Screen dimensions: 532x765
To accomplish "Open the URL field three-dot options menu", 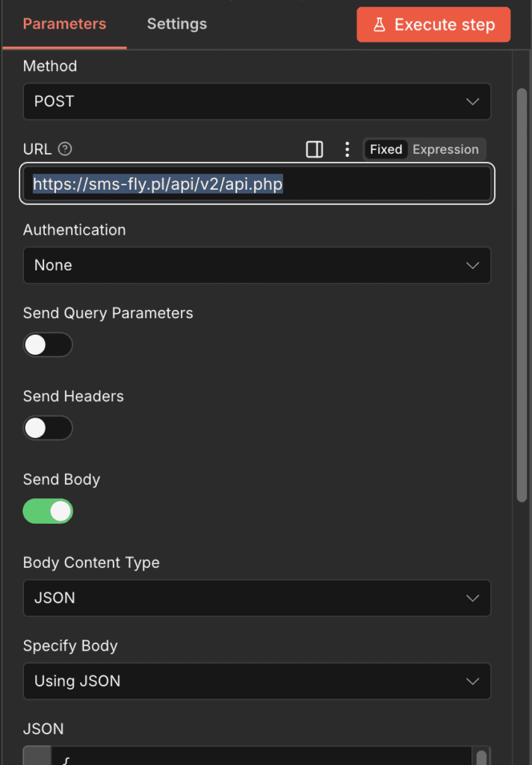I will pyautogui.click(x=347, y=149).
